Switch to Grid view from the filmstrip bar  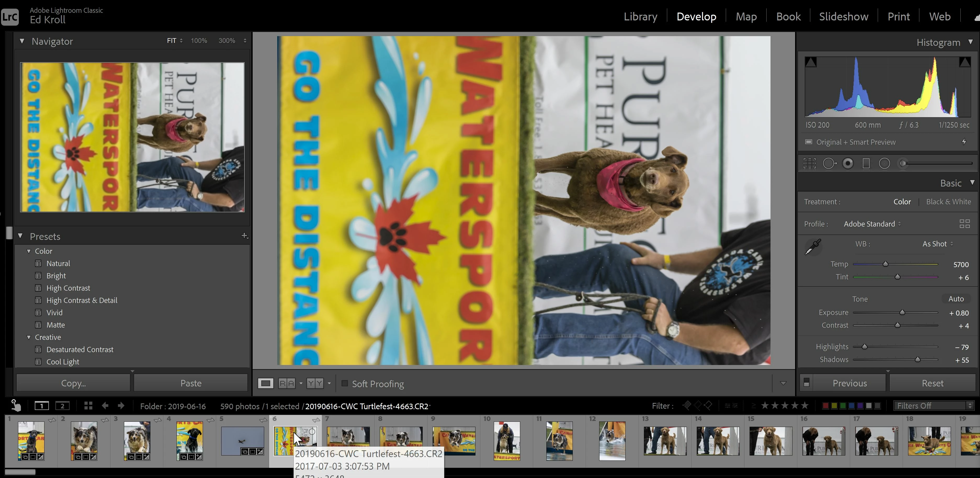click(88, 406)
